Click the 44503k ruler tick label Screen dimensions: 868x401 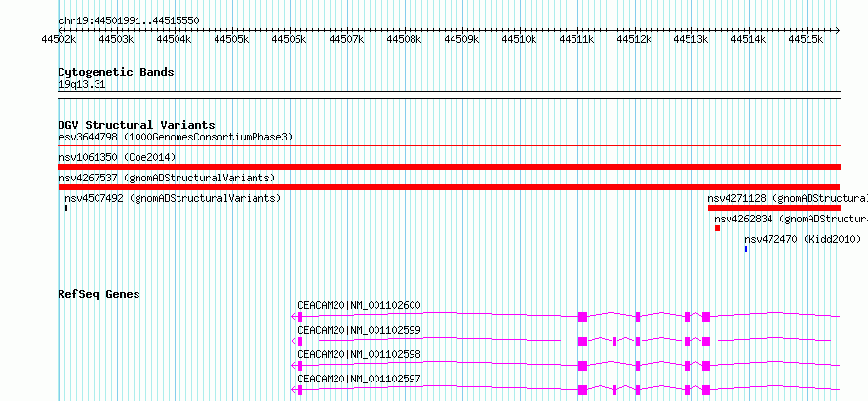[x=116, y=40]
